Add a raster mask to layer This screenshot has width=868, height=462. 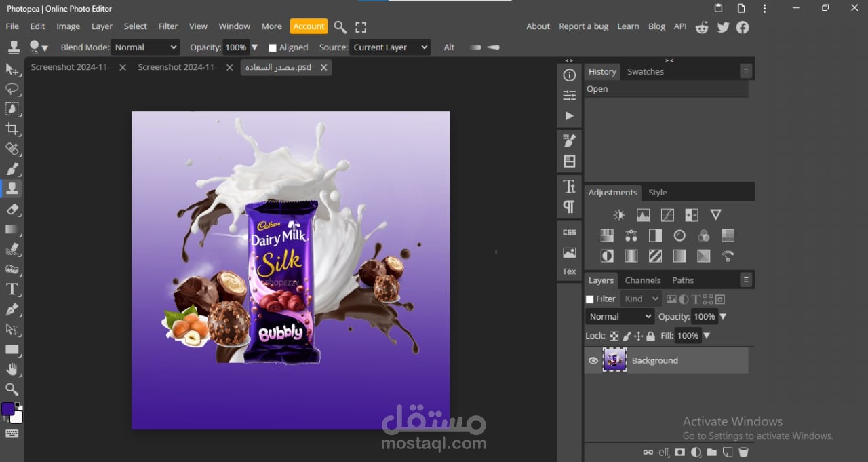(679, 453)
